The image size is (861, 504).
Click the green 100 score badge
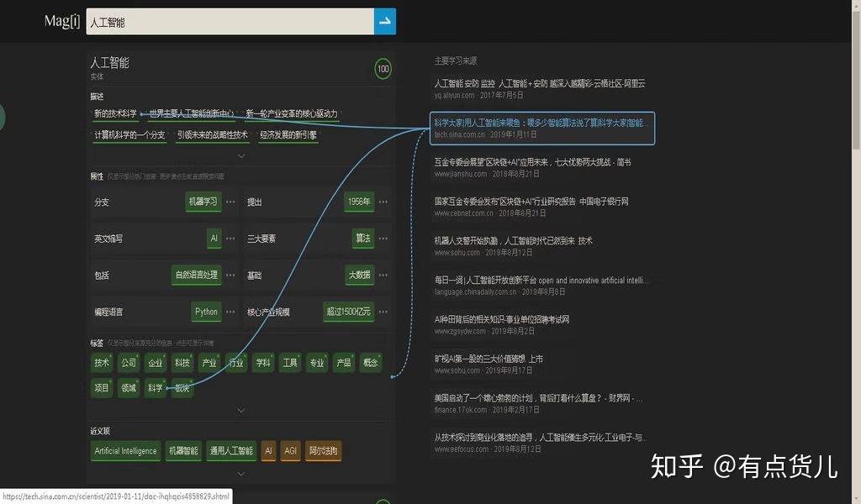[x=383, y=68]
